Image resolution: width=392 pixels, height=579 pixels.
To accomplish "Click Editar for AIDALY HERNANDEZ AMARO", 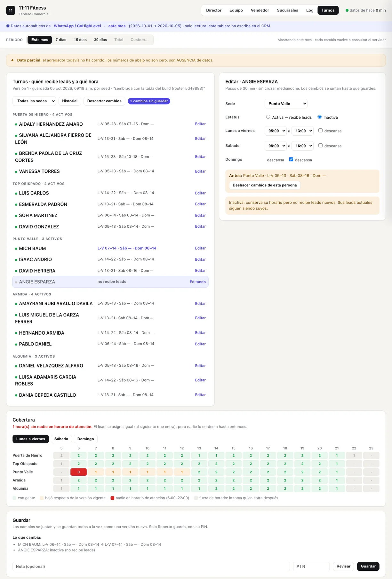I will coord(200,124).
